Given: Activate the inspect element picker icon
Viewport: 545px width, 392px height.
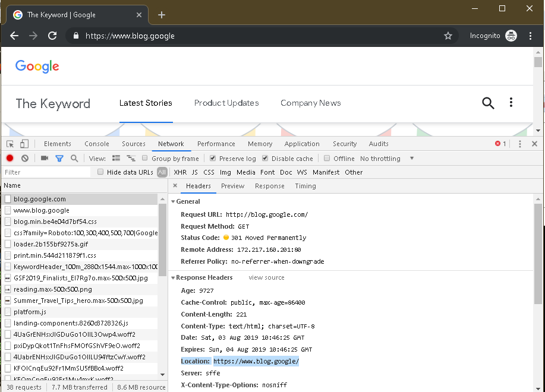Looking at the screenshot, I should pos(10,144).
